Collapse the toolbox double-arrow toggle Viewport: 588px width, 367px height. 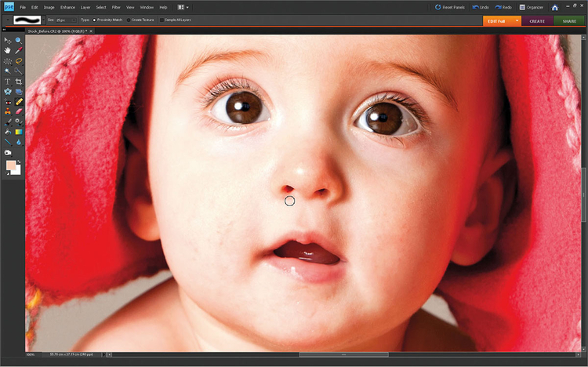pyautogui.click(x=4, y=29)
